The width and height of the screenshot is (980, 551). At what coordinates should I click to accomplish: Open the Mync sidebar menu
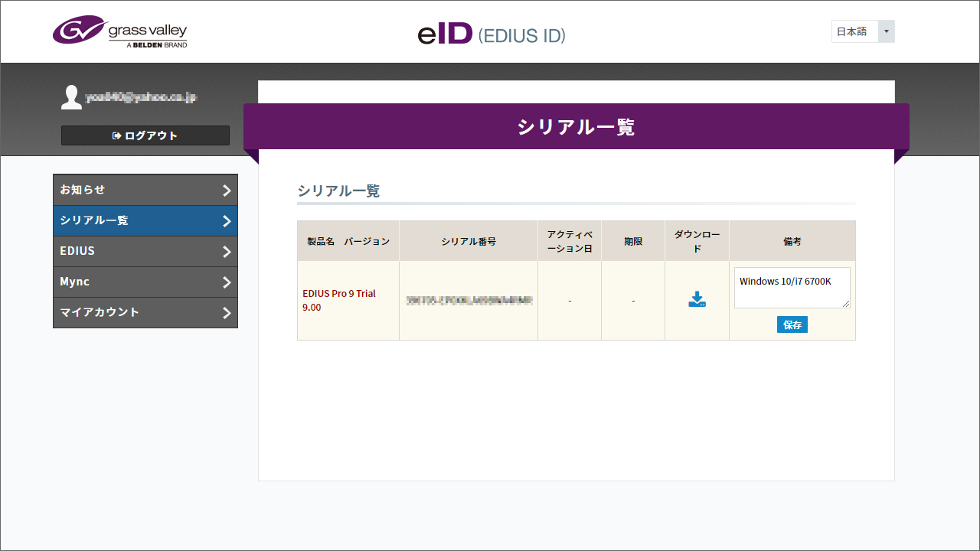coord(145,282)
